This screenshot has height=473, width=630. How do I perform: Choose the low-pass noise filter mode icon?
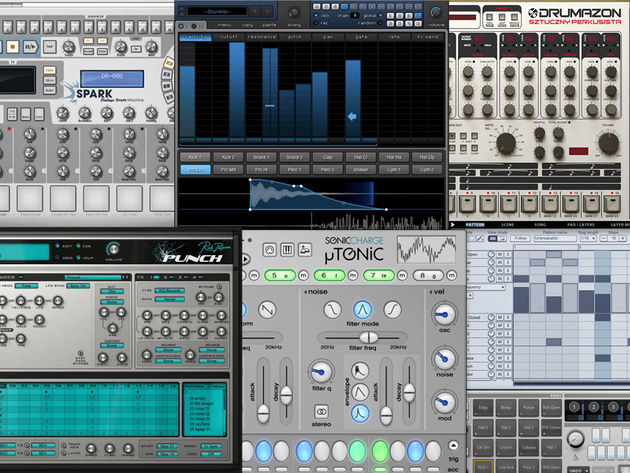[x=332, y=309]
